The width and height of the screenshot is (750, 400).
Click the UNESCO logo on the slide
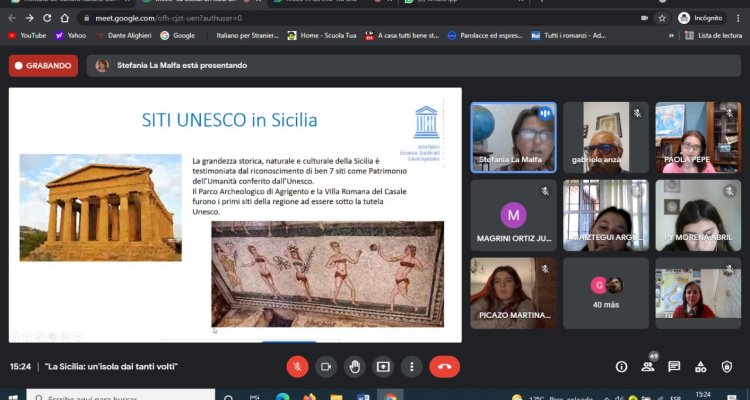point(426,122)
